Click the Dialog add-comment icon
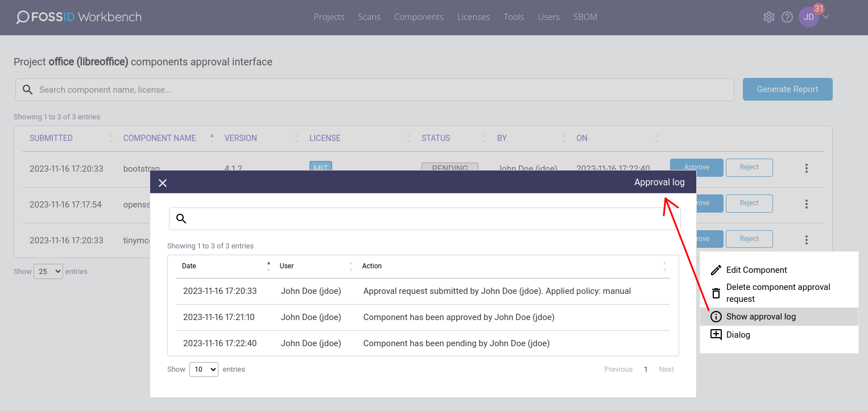 (716, 335)
